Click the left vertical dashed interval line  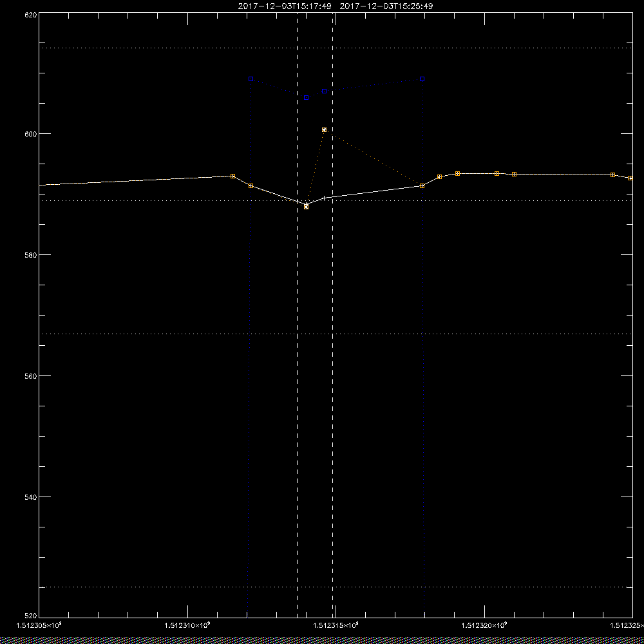click(297, 314)
